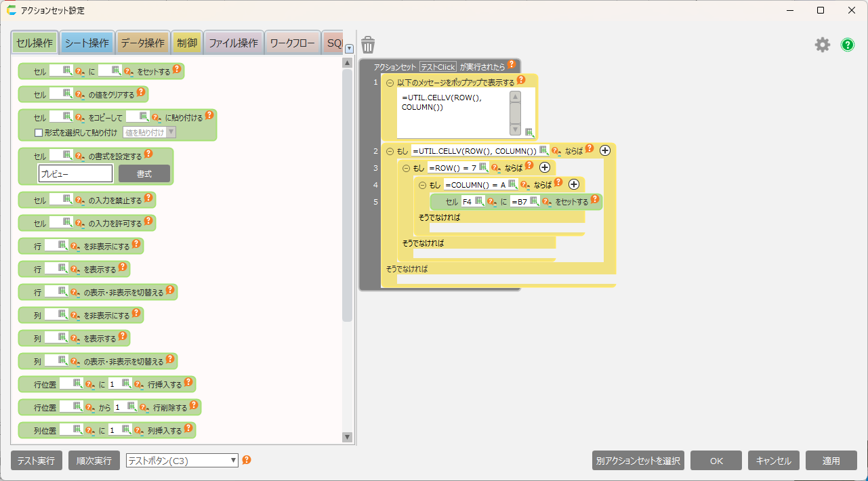Open the テストボタン(C3) dropdown

point(182,461)
